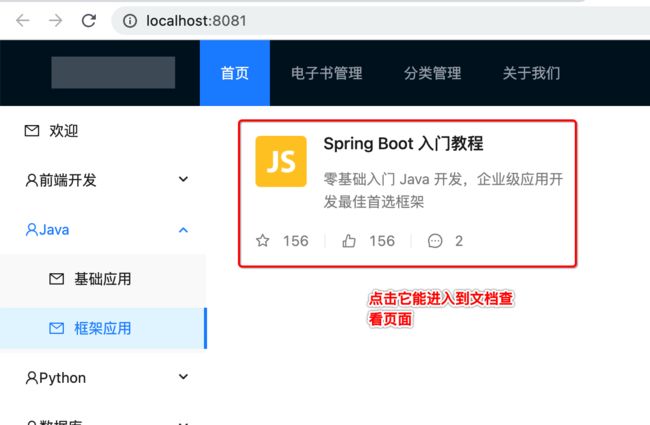Click the user icon beside Python

tap(32, 378)
